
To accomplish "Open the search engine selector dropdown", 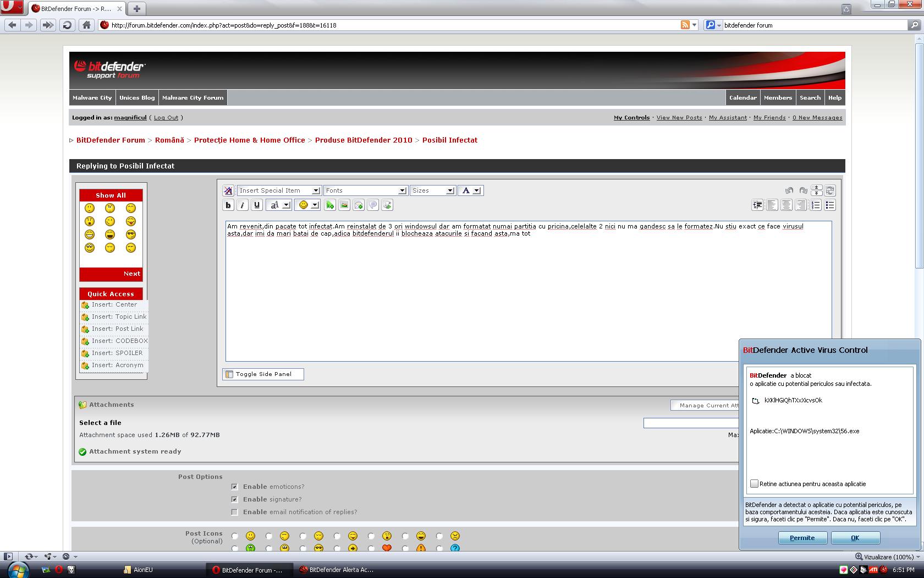I will tap(713, 25).
